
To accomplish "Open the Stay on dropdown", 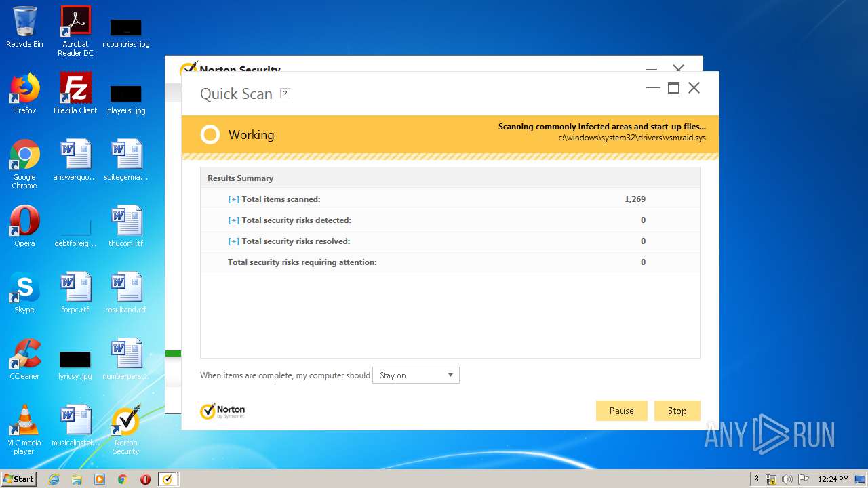I will (416, 375).
